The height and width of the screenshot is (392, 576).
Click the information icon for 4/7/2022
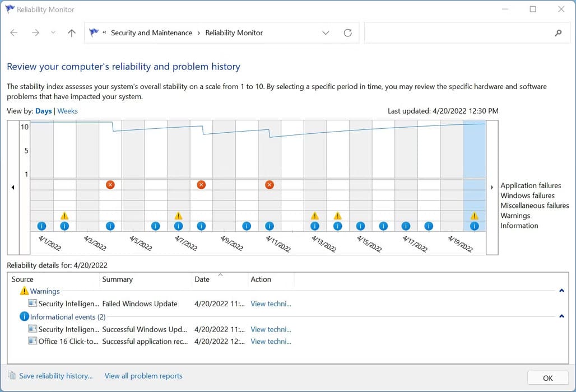click(x=178, y=226)
